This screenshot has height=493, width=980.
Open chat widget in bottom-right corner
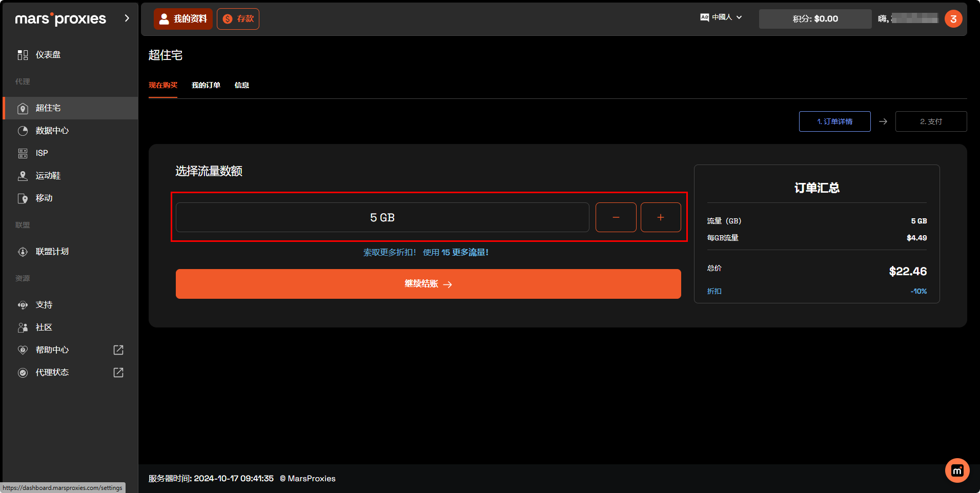point(957,470)
